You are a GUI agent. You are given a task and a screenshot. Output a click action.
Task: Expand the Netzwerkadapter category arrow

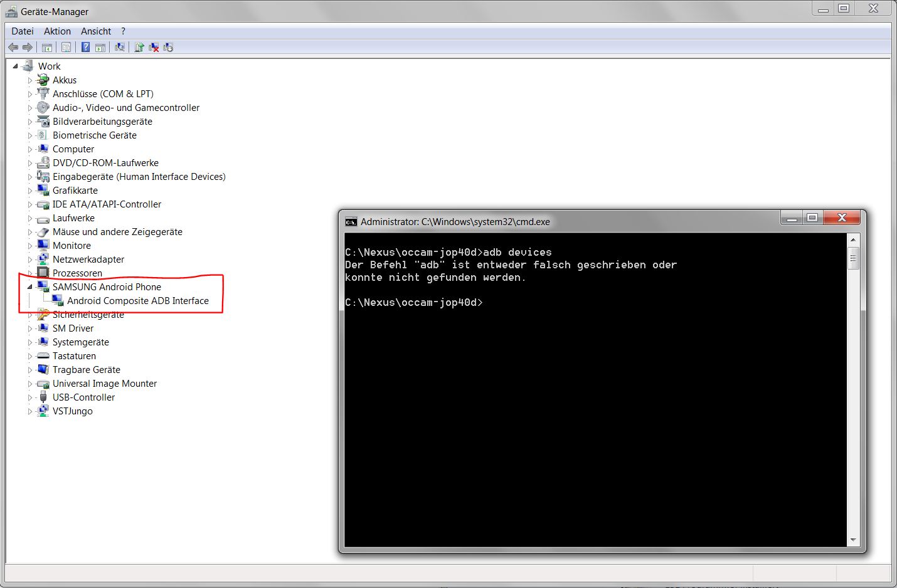point(30,260)
